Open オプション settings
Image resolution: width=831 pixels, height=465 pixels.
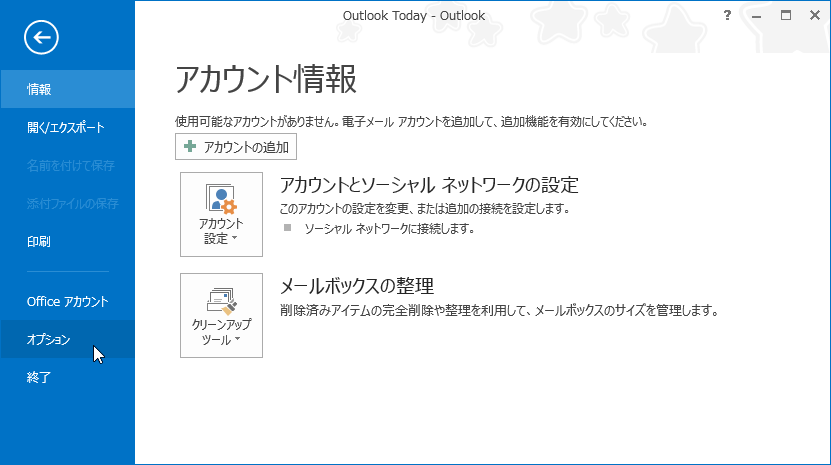pos(67,339)
